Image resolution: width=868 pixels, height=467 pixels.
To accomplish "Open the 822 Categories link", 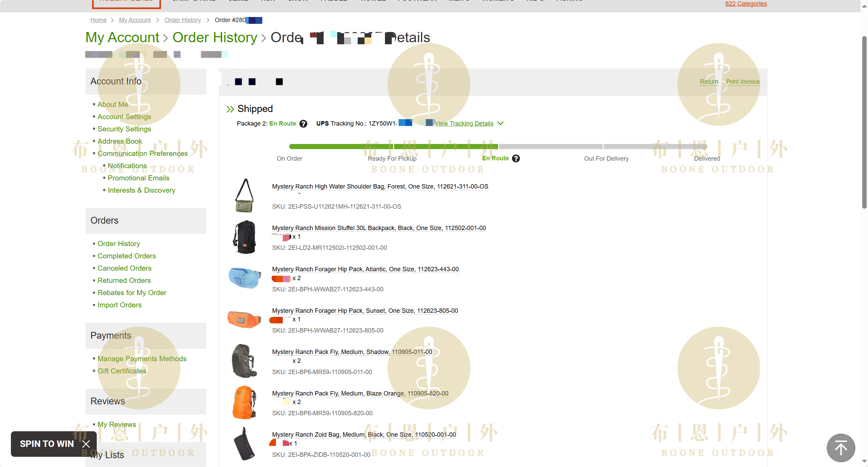I will (746, 4).
